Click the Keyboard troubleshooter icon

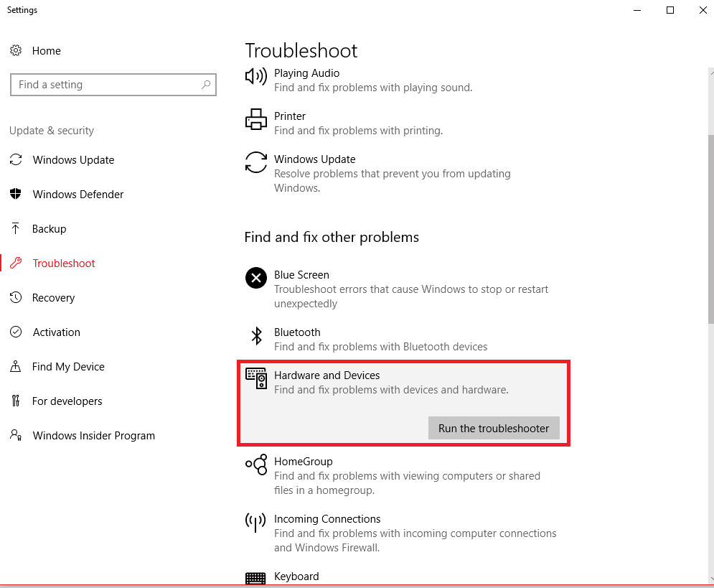coord(255,579)
